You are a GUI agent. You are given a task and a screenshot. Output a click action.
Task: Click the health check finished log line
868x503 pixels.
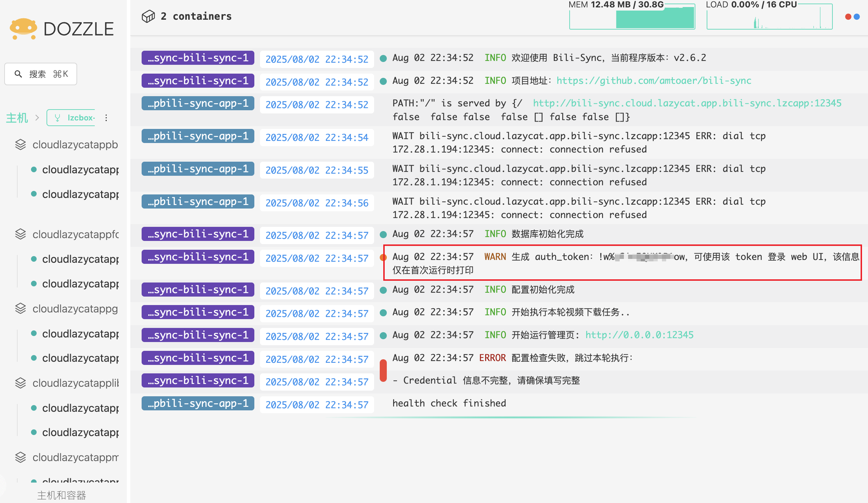click(x=449, y=403)
